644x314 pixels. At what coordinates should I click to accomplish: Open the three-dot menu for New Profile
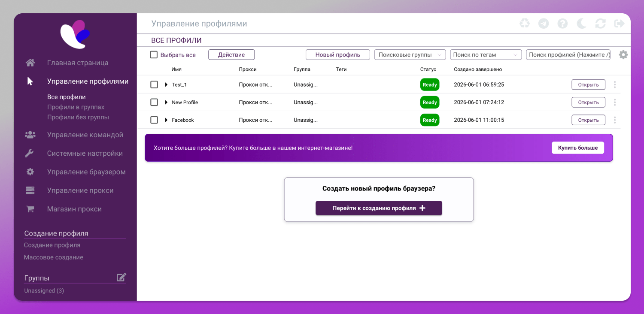click(x=615, y=102)
